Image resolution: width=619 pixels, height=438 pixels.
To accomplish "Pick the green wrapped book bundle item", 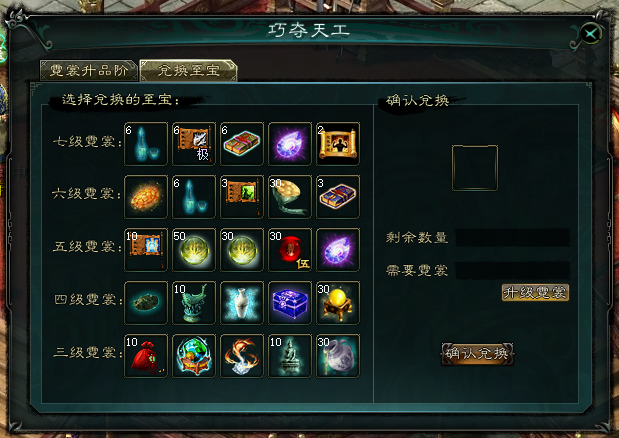I will click(x=242, y=144).
